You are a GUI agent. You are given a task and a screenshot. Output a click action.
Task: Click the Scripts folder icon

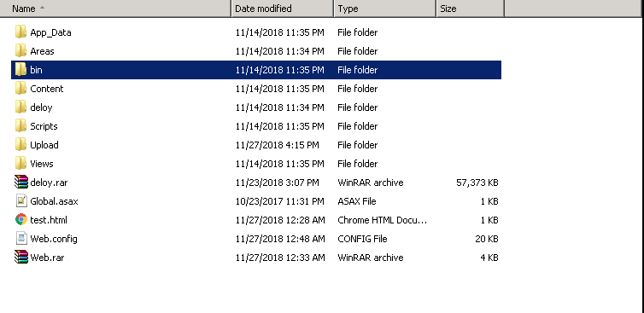[x=21, y=126]
